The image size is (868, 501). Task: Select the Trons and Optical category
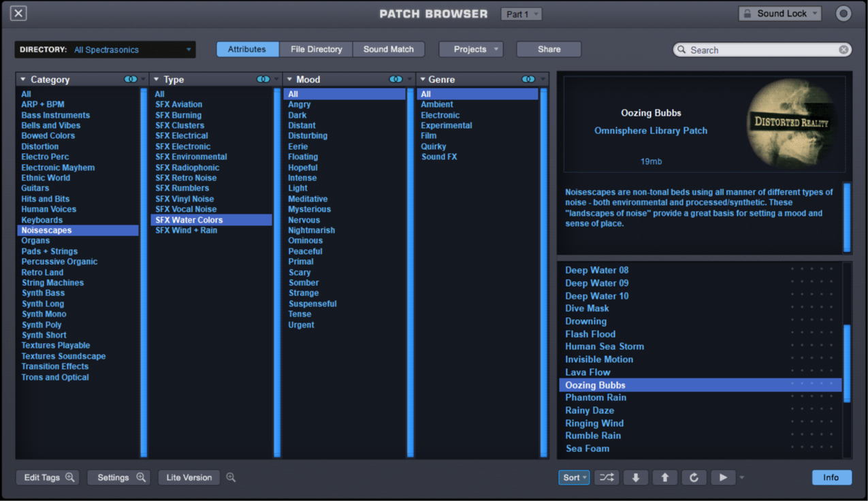tap(55, 377)
